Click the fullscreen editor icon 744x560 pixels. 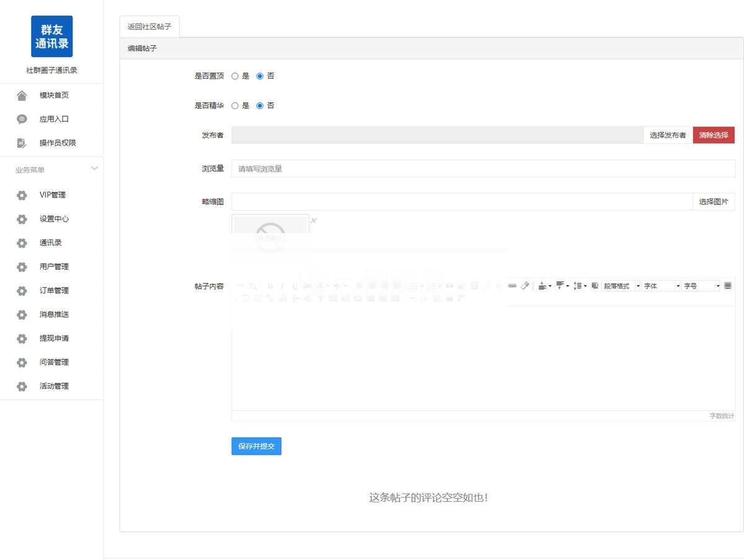[728, 286]
